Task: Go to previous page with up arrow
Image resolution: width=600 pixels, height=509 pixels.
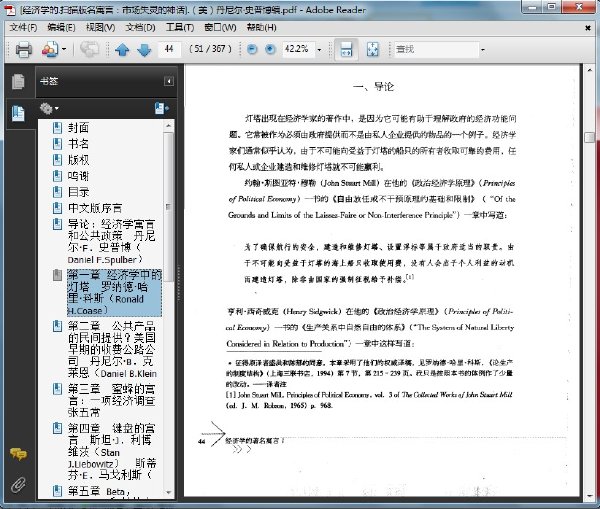Action: point(122,49)
